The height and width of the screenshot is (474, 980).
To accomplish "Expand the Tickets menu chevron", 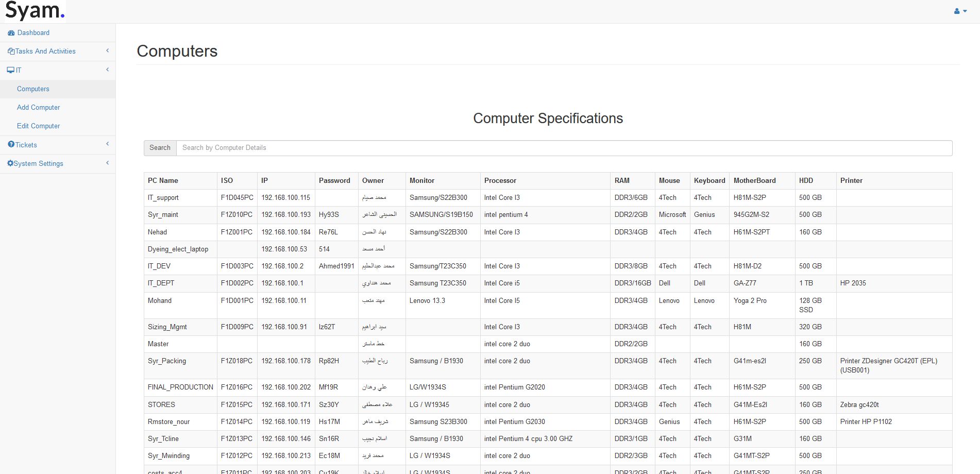I will click(x=107, y=144).
